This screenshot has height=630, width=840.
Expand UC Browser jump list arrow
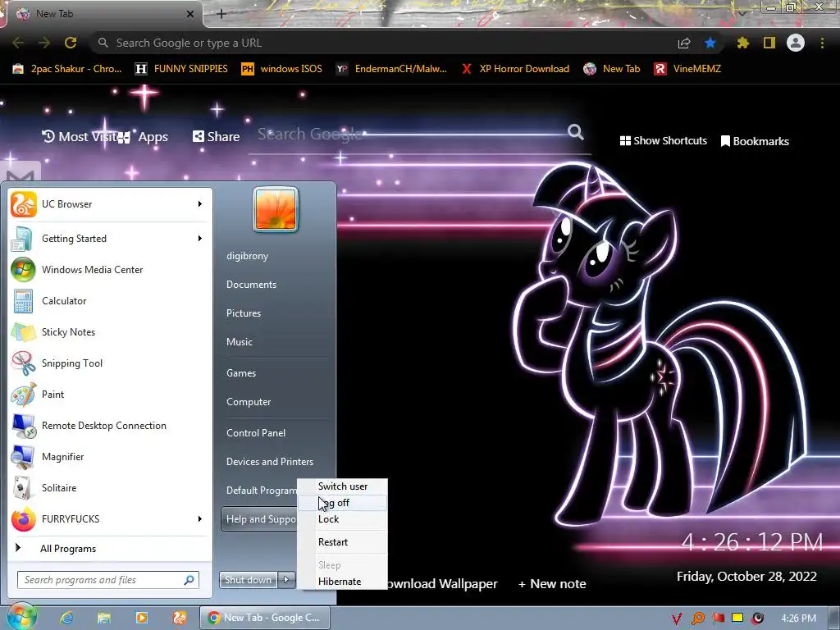[200, 204]
